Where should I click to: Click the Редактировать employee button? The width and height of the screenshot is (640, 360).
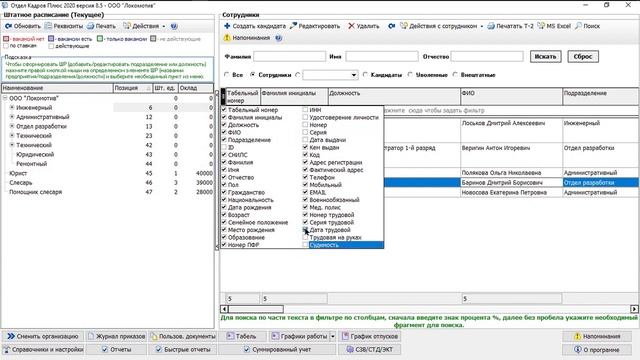[x=315, y=26]
